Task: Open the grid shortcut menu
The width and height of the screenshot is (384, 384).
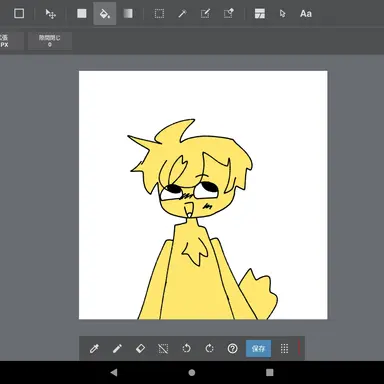Action: [284, 349]
